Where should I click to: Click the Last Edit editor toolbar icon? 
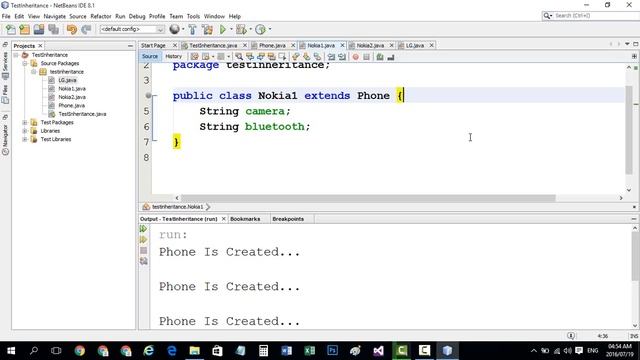point(194,57)
